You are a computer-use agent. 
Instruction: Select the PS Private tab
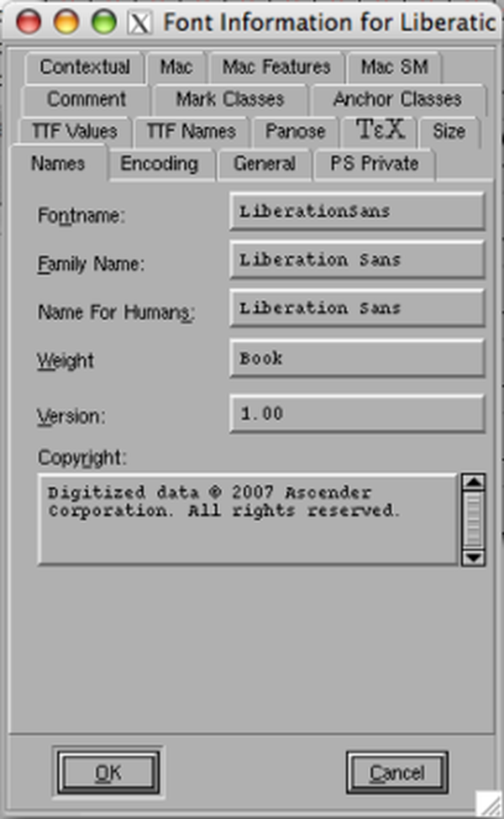pos(375,164)
